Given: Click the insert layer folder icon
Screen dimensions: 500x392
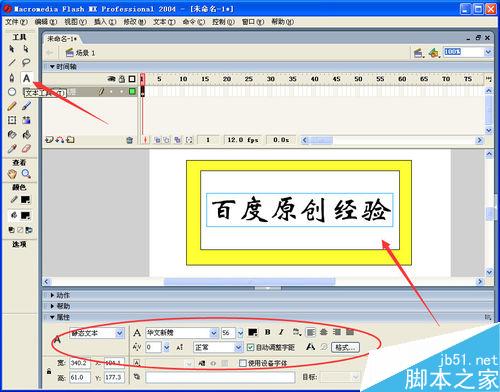Looking at the screenshot, I should tap(70, 140).
